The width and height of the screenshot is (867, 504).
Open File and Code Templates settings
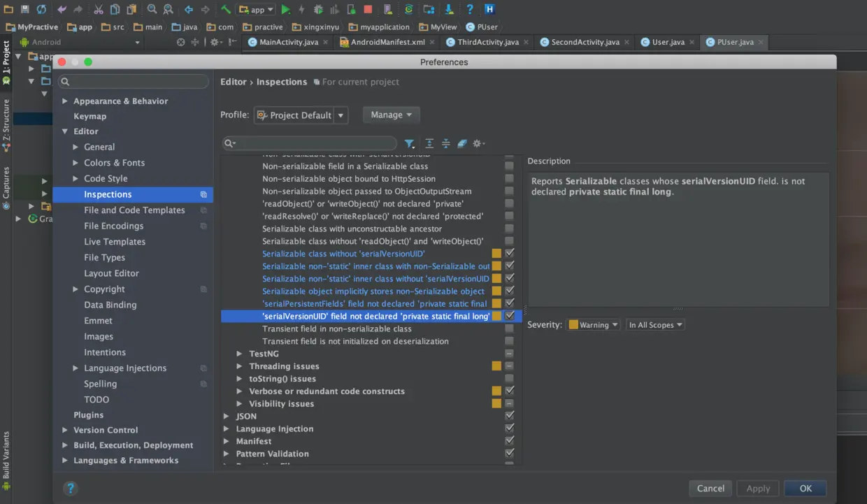(x=134, y=210)
